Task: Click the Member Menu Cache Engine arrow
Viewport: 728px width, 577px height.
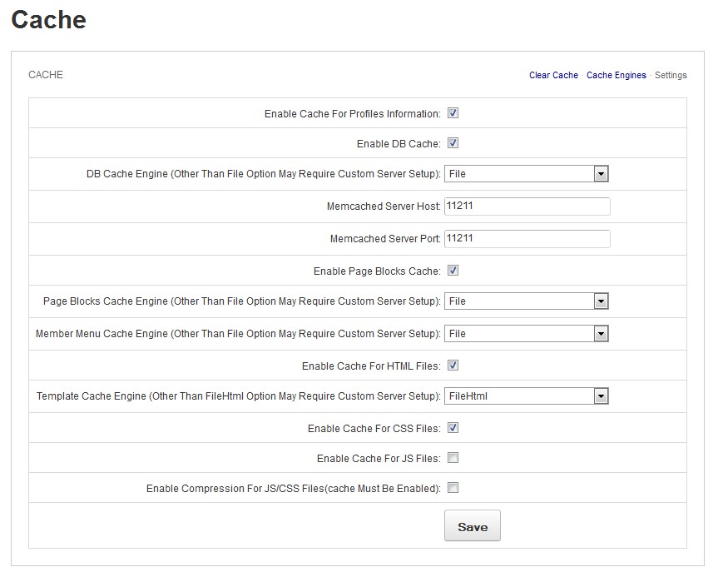Action: (x=601, y=334)
